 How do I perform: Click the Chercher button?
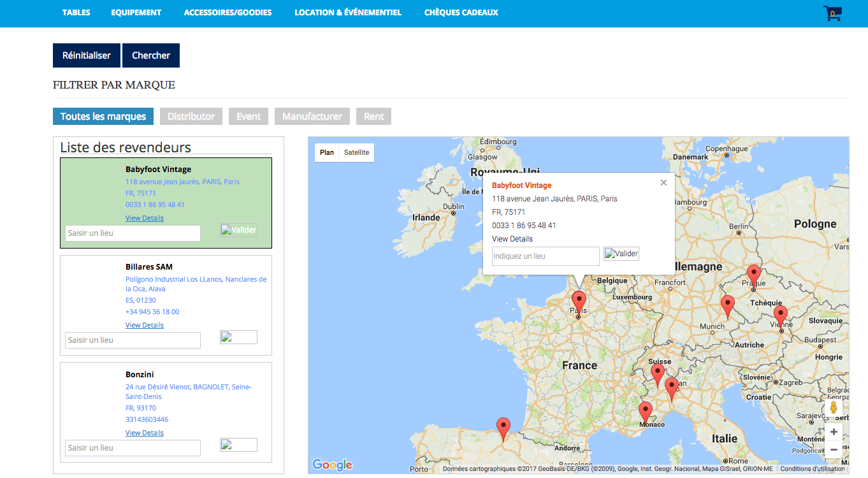coord(151,55)
